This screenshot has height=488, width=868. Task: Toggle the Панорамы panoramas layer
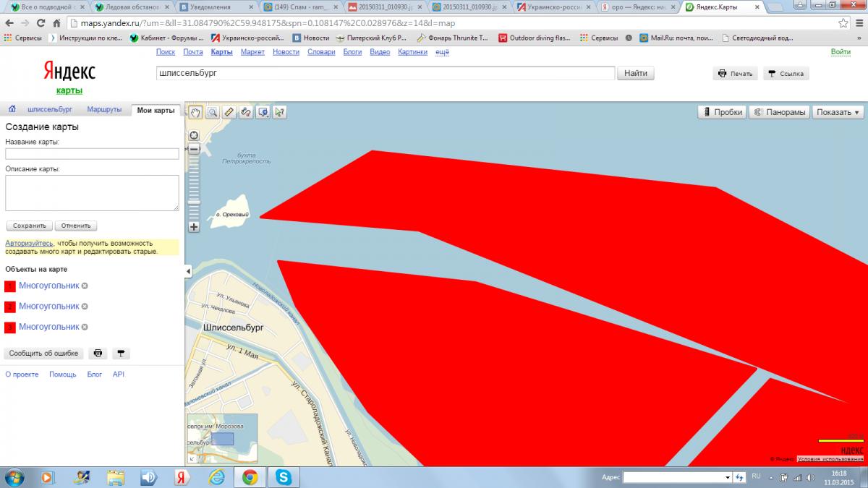tap(778, 112)
